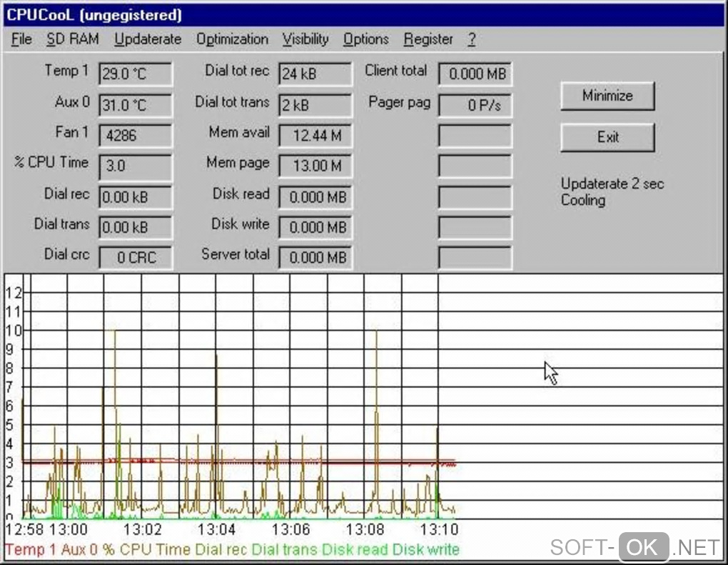Image resolution: width=728 pixels, height=565 pixels.
Task: Open the Options menu
Action: tap(366, 39)
